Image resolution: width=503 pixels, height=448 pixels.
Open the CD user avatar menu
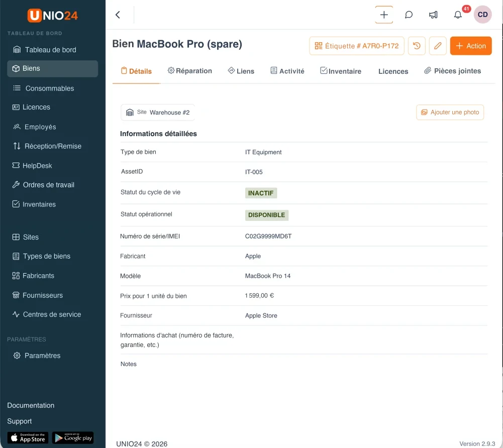(482, 15)
